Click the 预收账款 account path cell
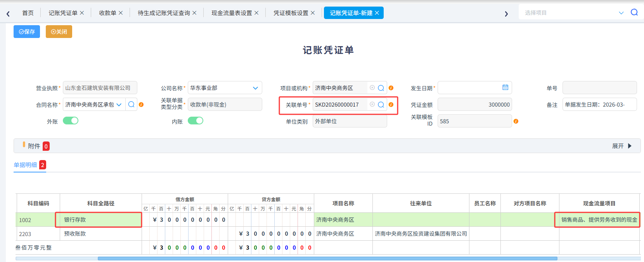Image resolution: width=644 pixels, height=262 pixels. coord(101,234)
